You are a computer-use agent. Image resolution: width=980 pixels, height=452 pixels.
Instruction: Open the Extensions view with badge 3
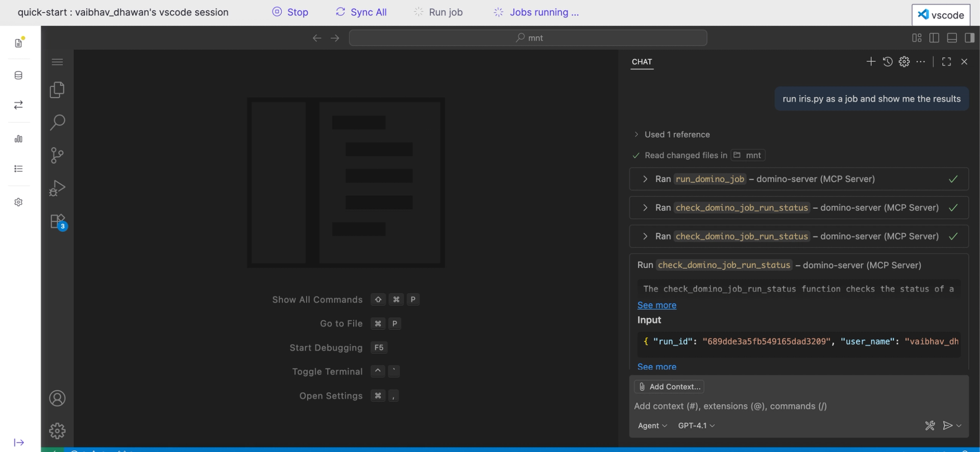click(x=58, y=222)
